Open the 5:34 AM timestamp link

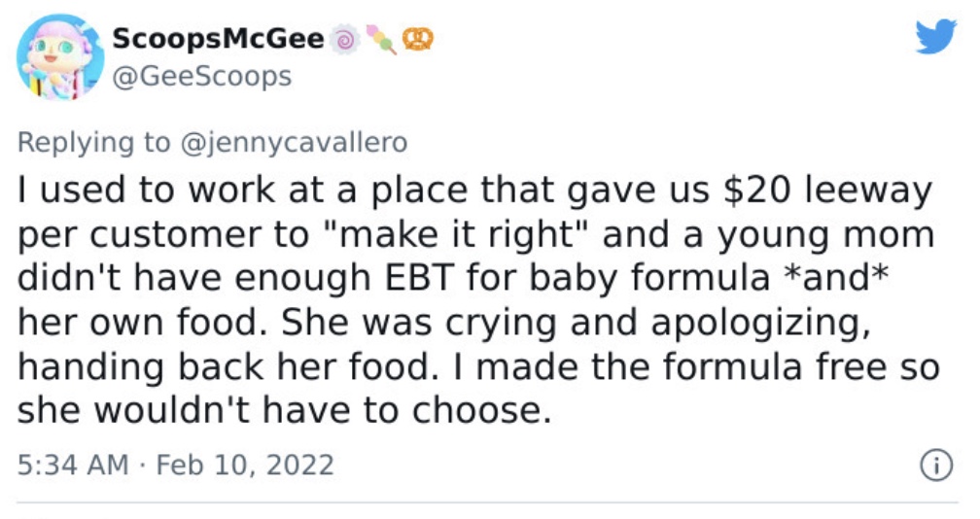coord(73,466)
